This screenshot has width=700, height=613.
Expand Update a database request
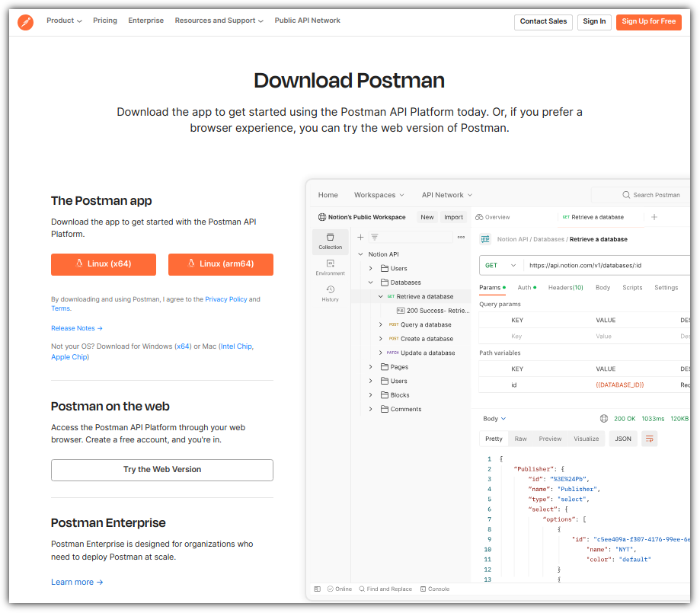pyautogui.click(x=381, y=353)
